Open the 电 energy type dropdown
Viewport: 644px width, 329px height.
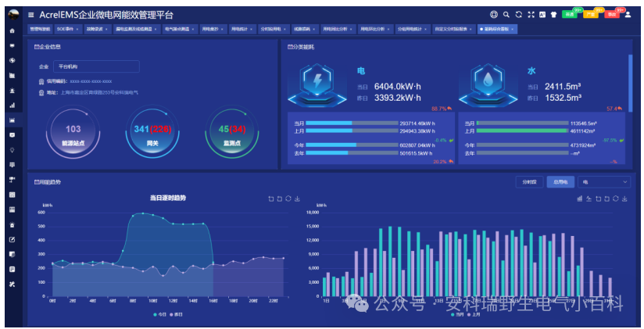[604, 182]
